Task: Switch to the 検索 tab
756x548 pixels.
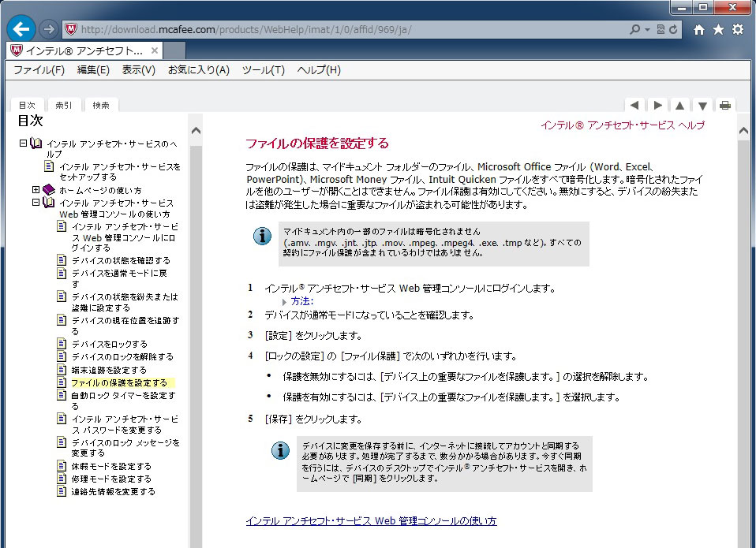Action: 100,105
